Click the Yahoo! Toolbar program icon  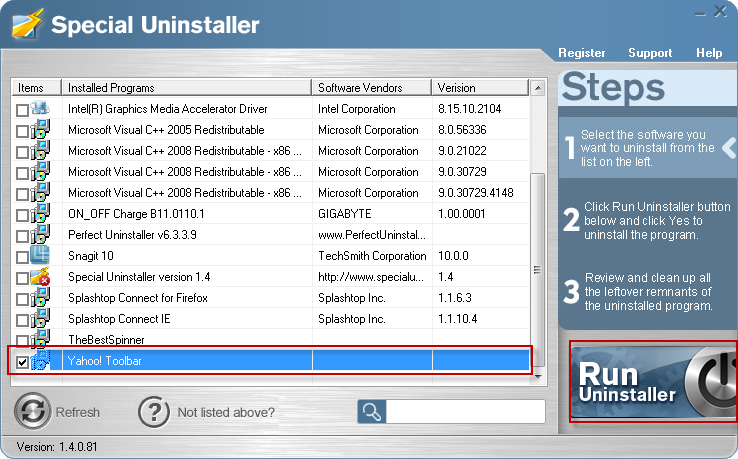[x=40, y=360]
